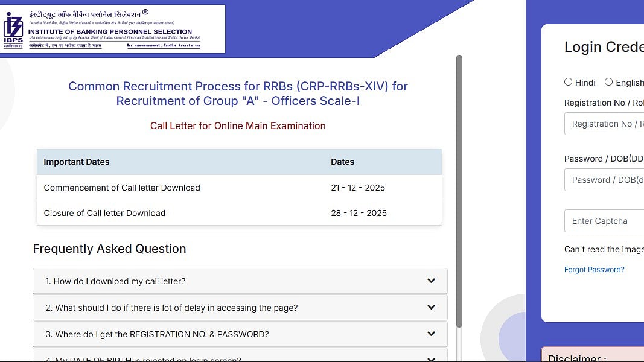Click the IBPS logo

tap(12, 28)
